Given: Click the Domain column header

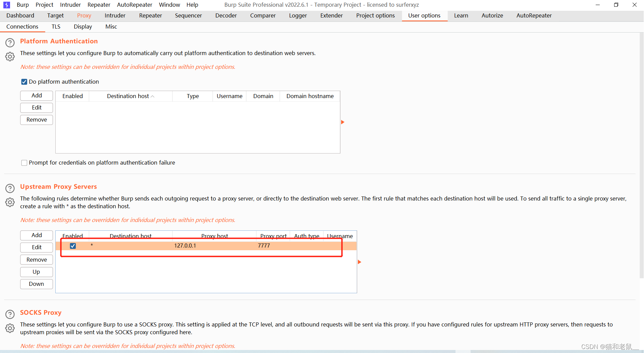Looking at the screenshot, I should [x=263, y=96].
